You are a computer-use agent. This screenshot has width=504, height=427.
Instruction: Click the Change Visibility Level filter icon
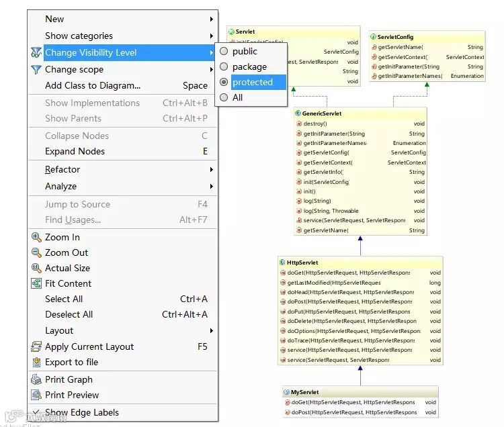[x=36, y=52]
